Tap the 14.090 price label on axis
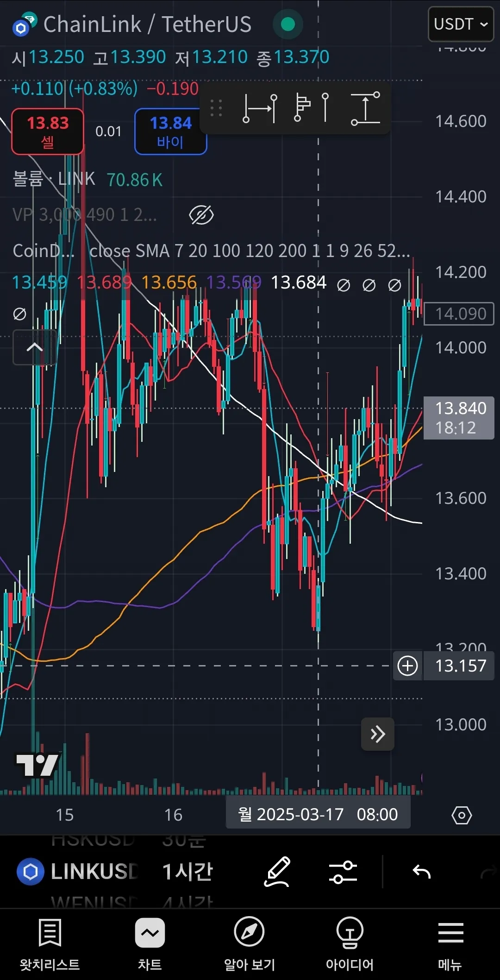Screen dimensions: 500x980 click(x=459, y=314)
